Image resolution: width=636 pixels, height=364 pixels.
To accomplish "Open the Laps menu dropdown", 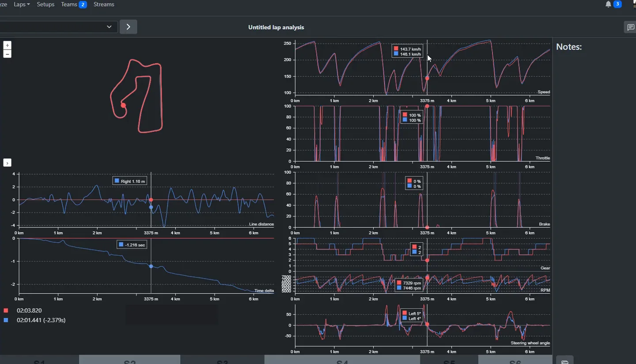I will coord(22,4).
